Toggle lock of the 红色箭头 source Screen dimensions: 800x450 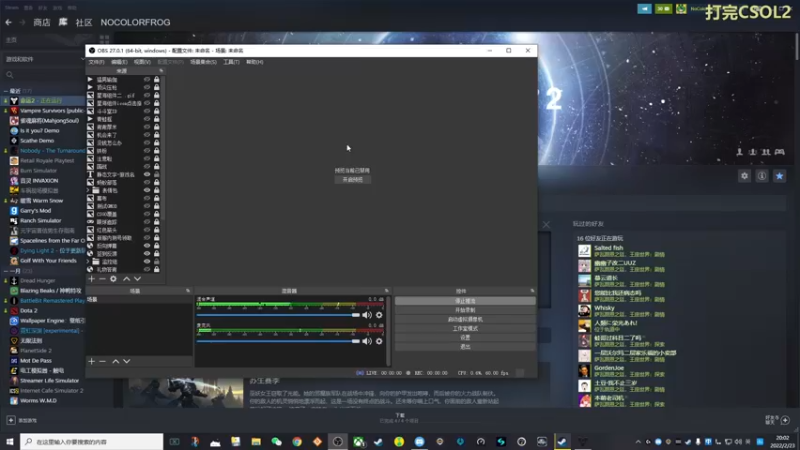tap(157, 230)
